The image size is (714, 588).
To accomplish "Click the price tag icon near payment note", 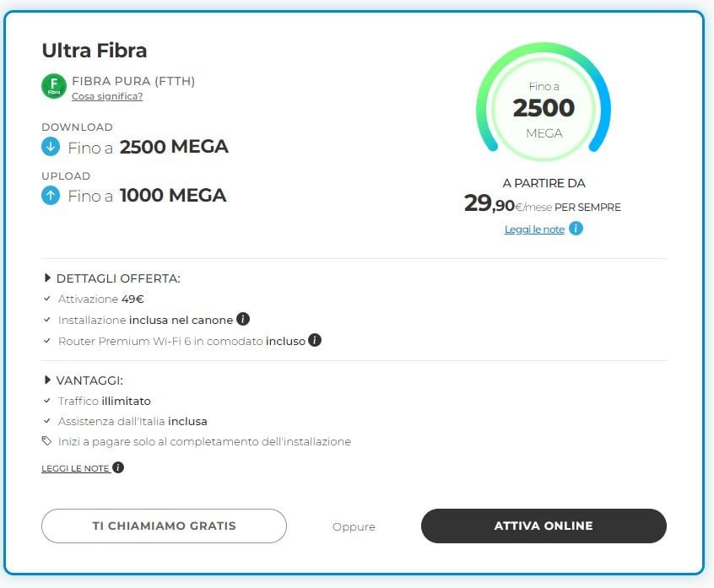I will click(46, 440).
